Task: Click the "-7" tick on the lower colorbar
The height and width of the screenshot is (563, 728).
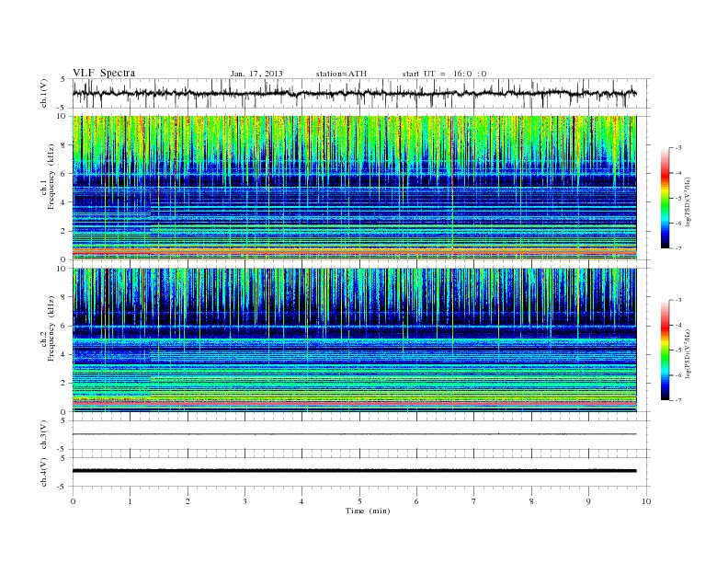Action: point(677,400)
